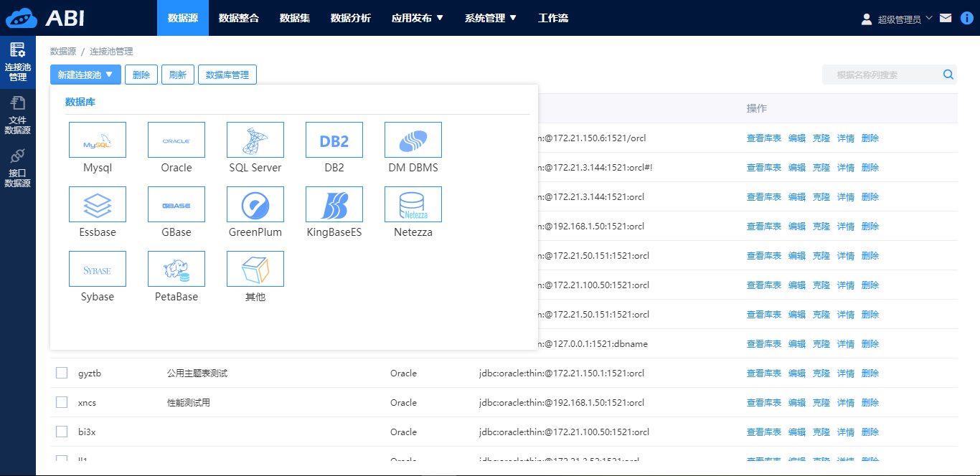
Task: Choose SQL Server as the database type
Action: click(255, 140)
